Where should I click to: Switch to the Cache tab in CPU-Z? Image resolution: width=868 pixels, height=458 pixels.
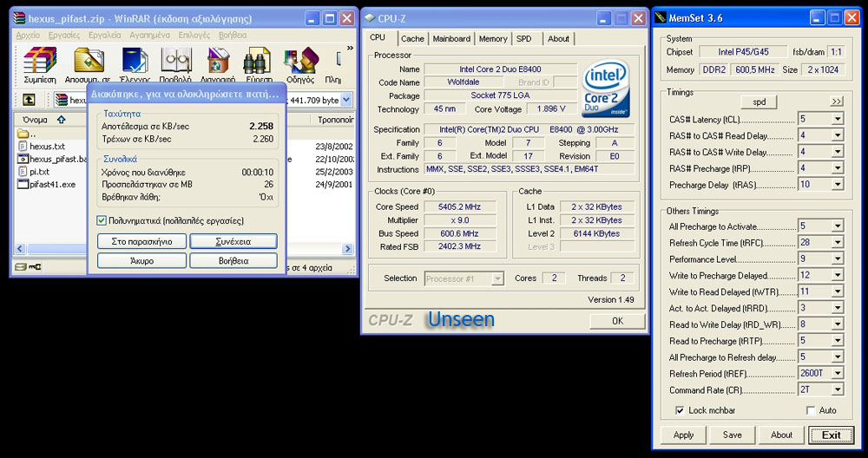[x=412, y=39]
